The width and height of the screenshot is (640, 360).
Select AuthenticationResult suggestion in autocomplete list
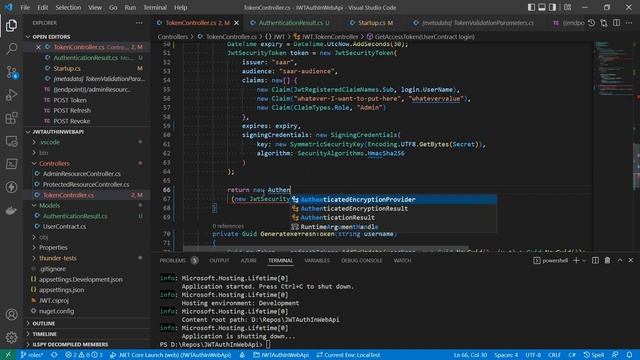393,218
